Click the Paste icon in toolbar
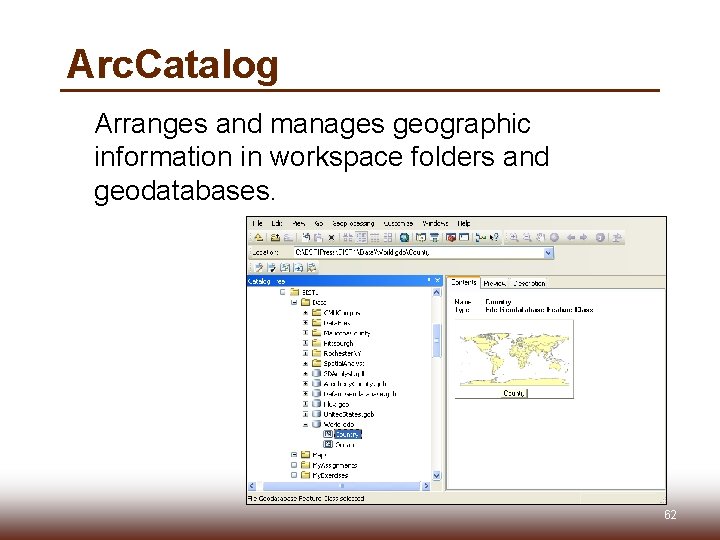The height and width of the screenshot is (540, 720). click(318, 237)
